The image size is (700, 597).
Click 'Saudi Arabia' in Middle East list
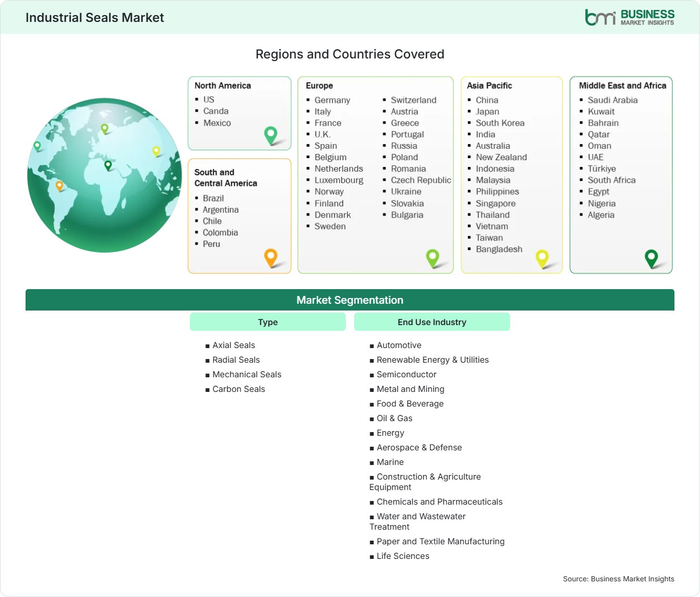click(613, 100)
